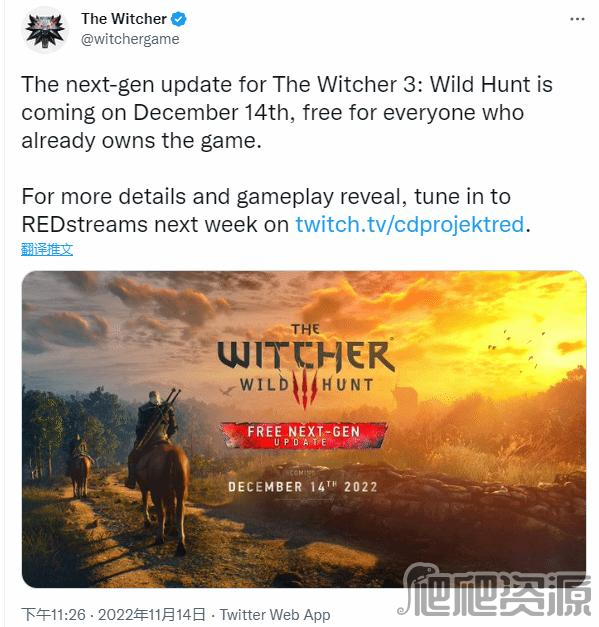The image size is (599, 627).
Task: Open the @witchergame handle link
Action: (130, 39)
